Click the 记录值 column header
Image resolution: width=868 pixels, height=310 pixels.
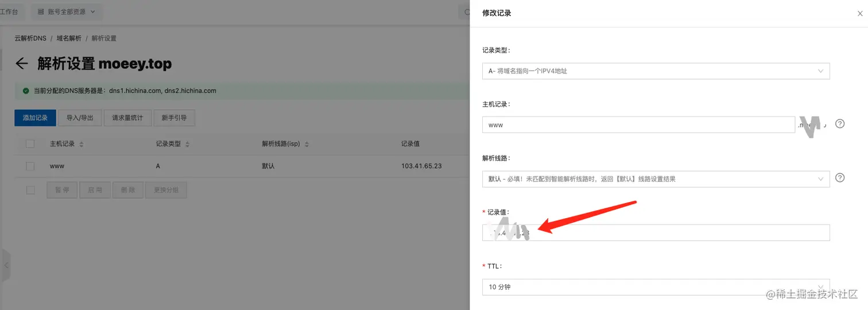click(x=410, y=144)
